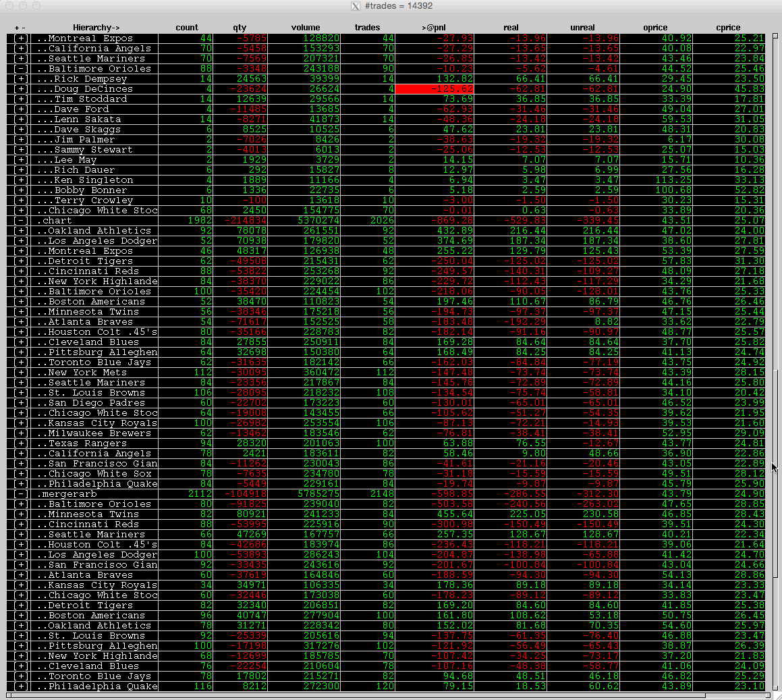Collapse the expanded Baltimore Orioles [-] node
This screenshot has height=700, width=782.
[20, 69]
